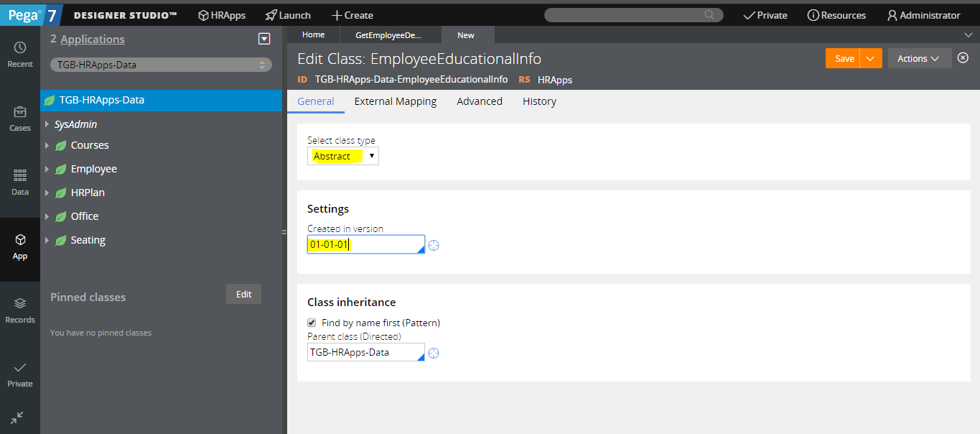
Task: Toggle Find by name first (Pattern) checkbox
Action: pyautogui.click(x=312, y=323)
